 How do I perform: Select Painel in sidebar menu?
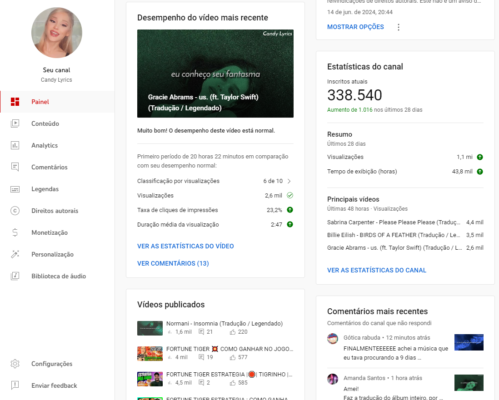(57, 102)
